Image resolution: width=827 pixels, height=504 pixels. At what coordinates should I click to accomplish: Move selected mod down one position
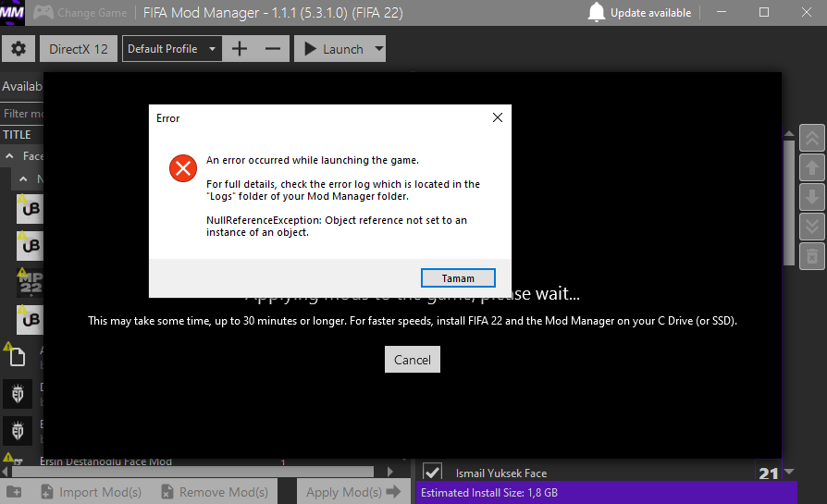[x=811, y=197]
